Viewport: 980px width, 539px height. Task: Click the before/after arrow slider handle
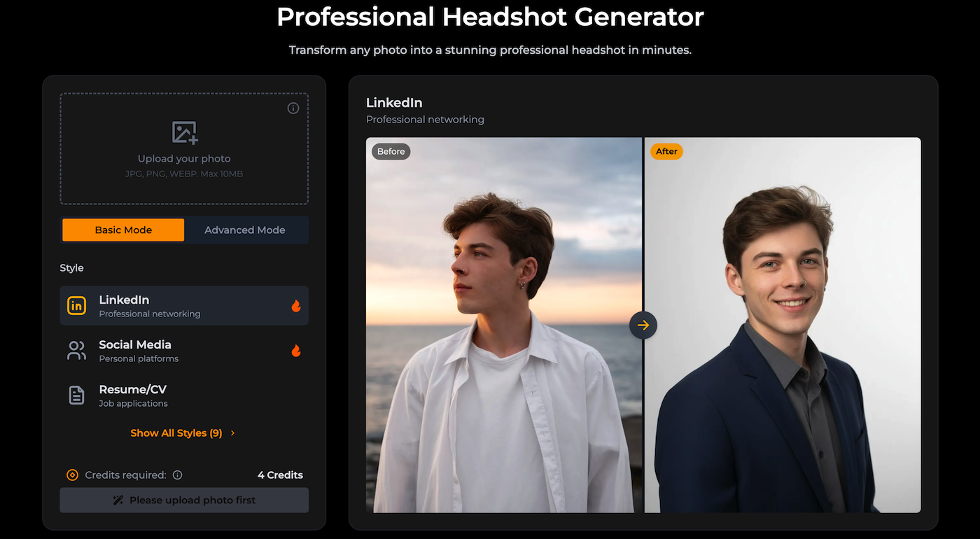[x=643, y=325]
